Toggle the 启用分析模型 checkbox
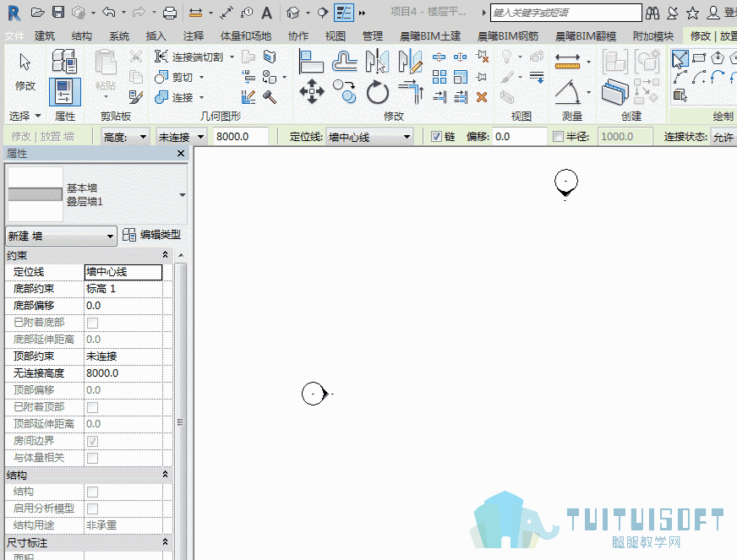This screenshot has height=560, width=737. click(93, 508)
